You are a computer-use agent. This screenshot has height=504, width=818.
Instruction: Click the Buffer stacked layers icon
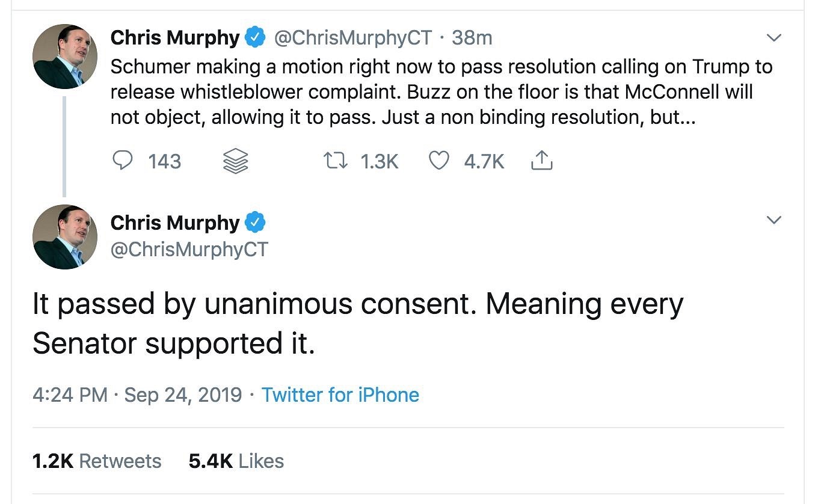pyautogui.click(x=235, y=161)
